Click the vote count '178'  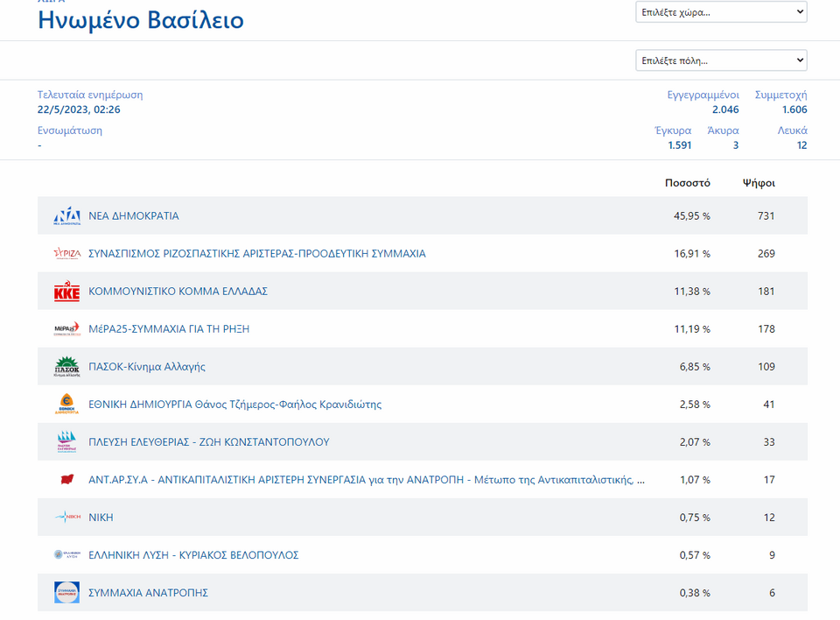(x=766, y=328)
